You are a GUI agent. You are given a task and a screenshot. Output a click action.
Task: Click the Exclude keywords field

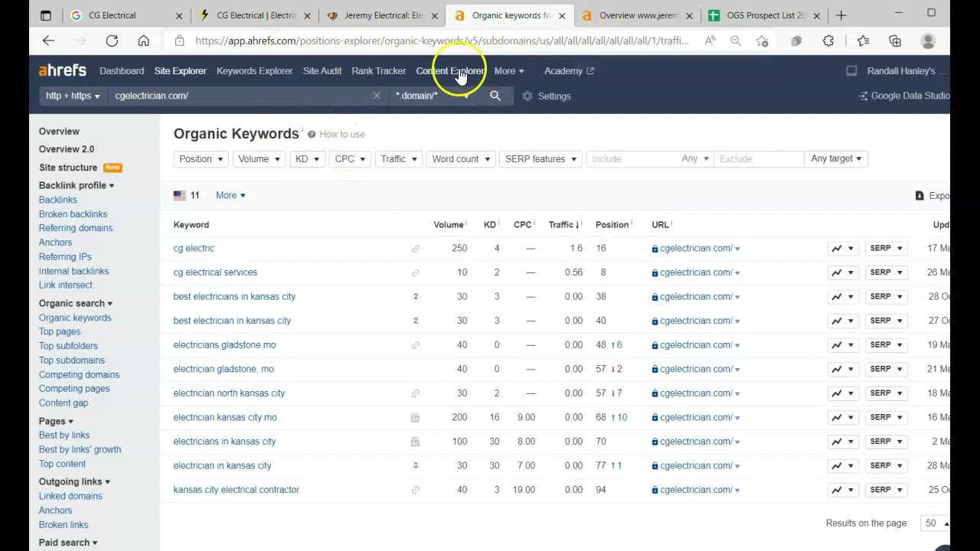click(759, 158)
